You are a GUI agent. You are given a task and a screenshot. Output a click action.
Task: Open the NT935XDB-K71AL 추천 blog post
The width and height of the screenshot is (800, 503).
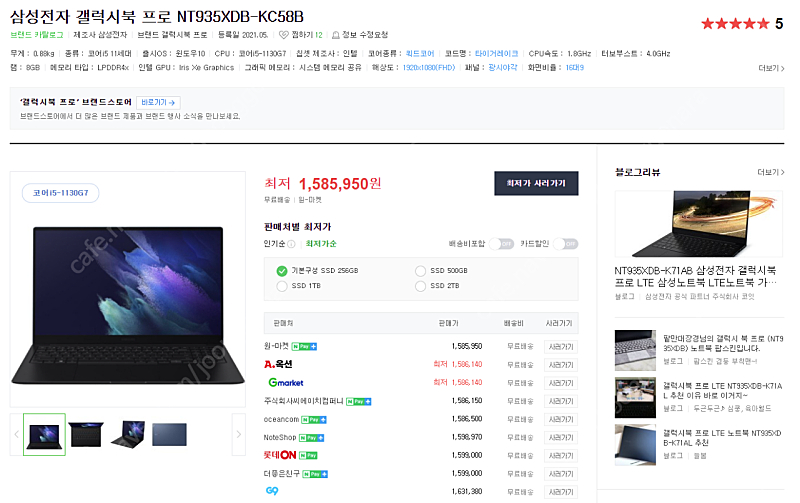[x=722, y=438]
